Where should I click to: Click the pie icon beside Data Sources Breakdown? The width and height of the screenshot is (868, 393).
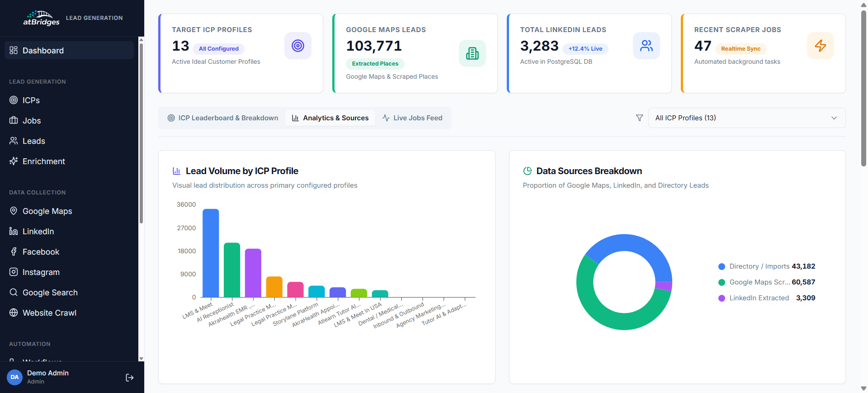tap(527, 171)
